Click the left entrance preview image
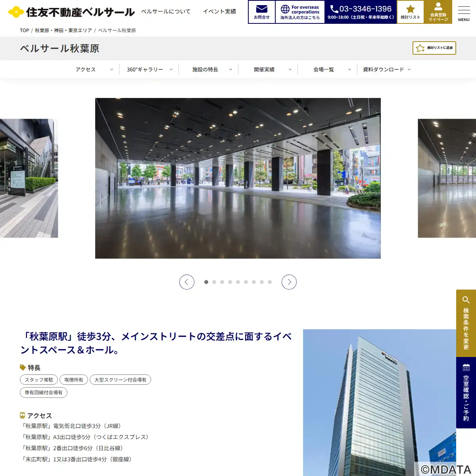Image resolution: width=476 pixels, height=476 pixels. point(29,178)
